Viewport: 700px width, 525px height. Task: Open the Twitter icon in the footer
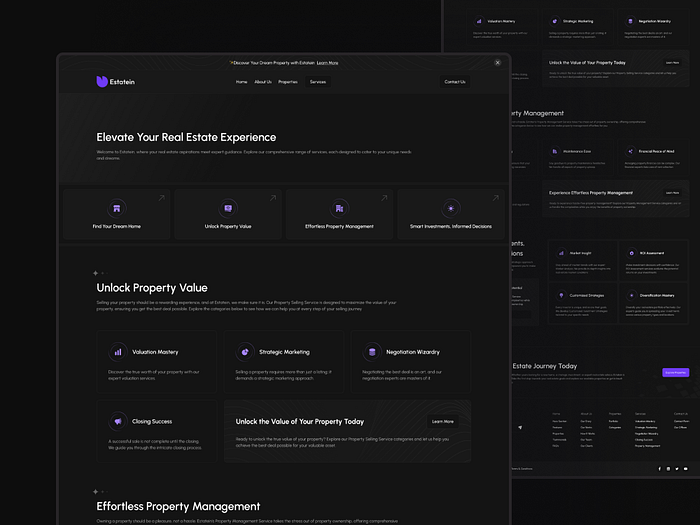(x=677, y=469)
